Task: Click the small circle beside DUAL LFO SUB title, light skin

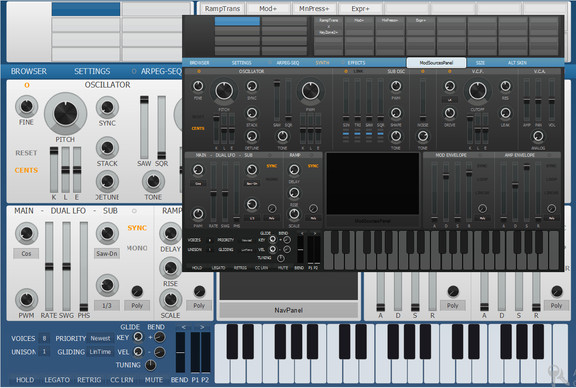Action: 134,211
